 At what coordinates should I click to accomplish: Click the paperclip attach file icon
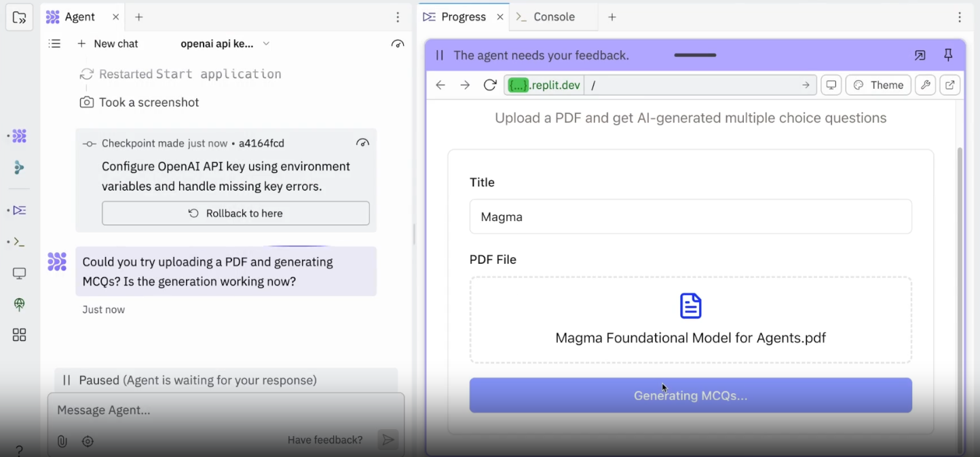click(x=62, y=441)
